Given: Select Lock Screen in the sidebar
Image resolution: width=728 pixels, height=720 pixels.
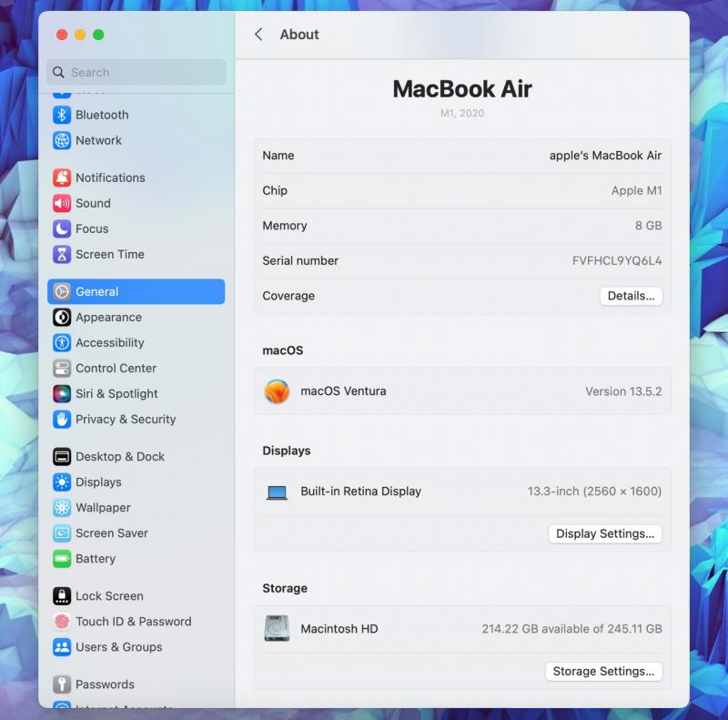Looking at the screenshot, I should click(x=136, y=596).
